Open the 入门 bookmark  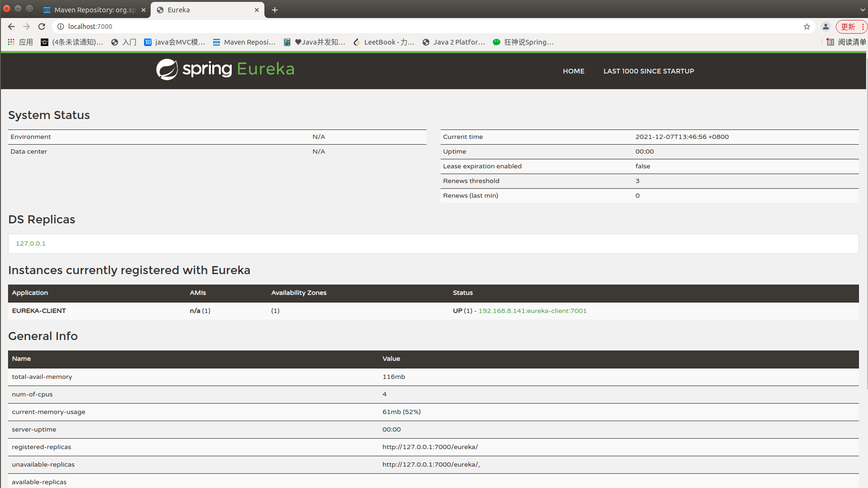coord(124,42)
